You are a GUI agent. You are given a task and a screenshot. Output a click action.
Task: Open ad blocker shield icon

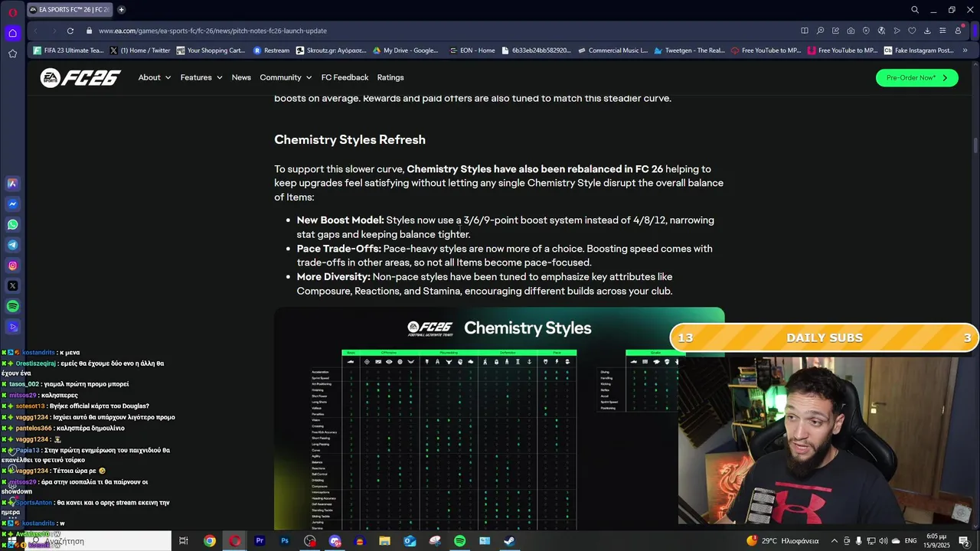[x=866, y=31]
